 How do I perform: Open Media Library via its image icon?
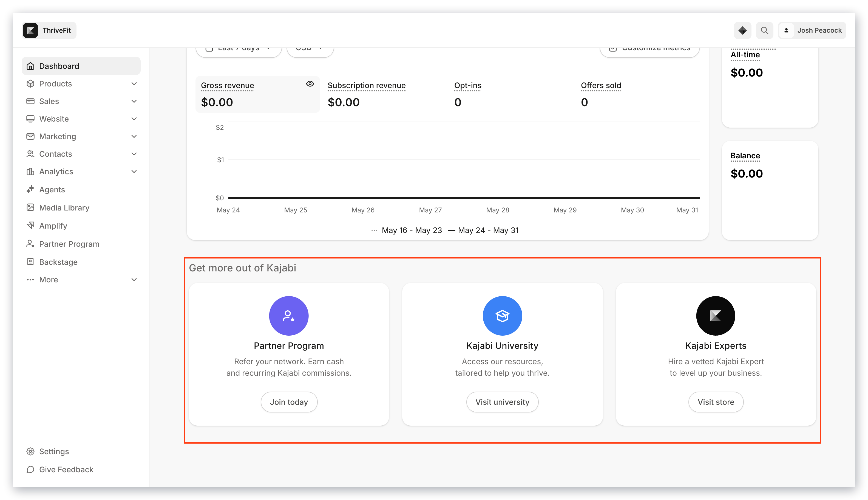point(30,207)
